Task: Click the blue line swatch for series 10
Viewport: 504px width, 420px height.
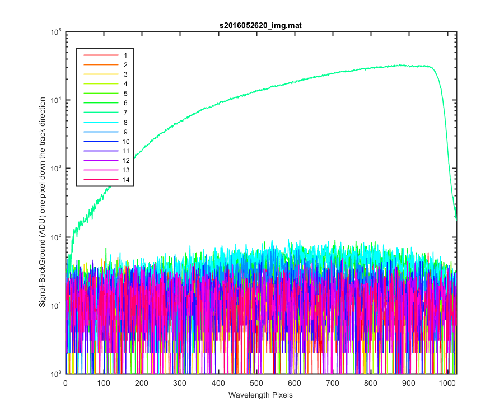Action: 101,141
